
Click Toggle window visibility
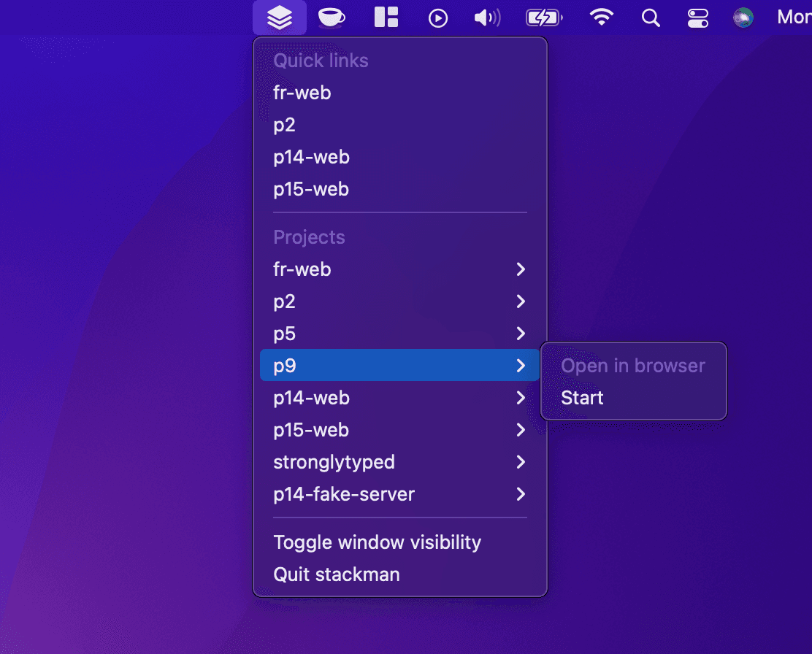pos(377,542)
